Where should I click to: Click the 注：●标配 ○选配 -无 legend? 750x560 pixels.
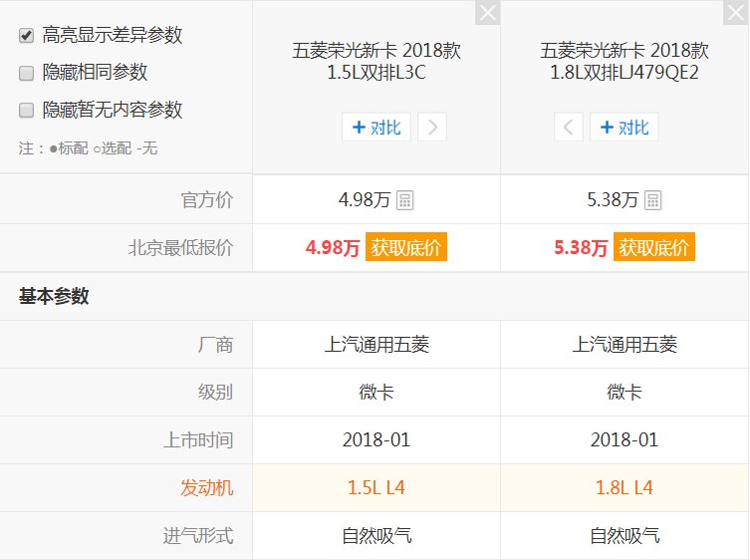pyautogui.click(x=88, y=148)
